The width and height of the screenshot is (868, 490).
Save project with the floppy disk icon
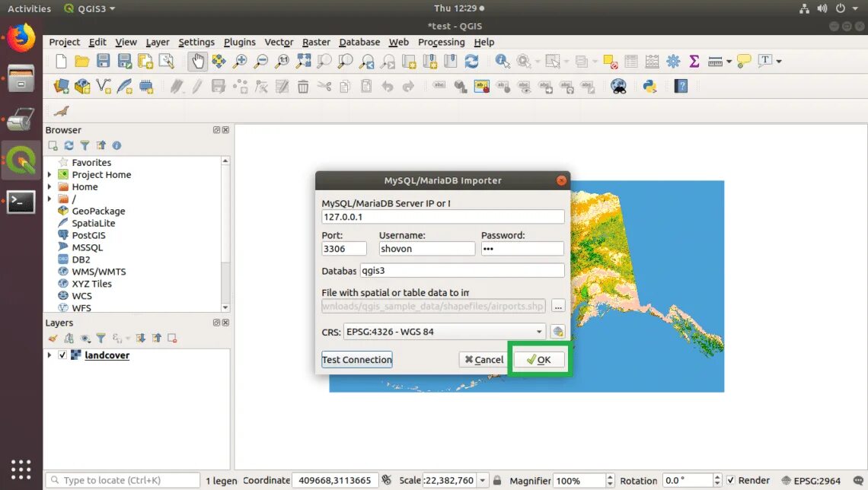coord(103,61)
